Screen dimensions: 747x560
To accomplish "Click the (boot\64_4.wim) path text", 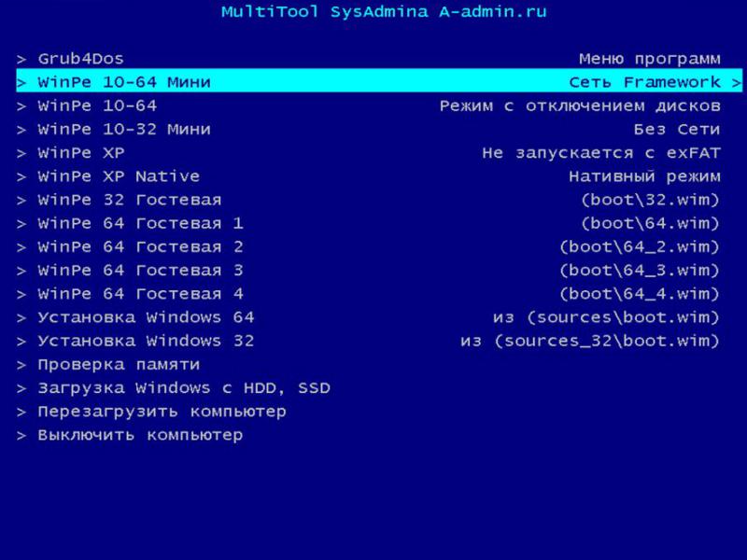I will [639, 294].
